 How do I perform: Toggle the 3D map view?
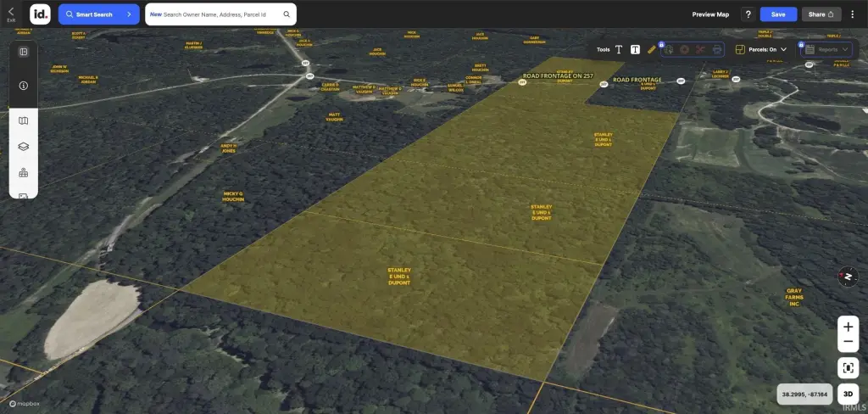[x=848, y=394]
